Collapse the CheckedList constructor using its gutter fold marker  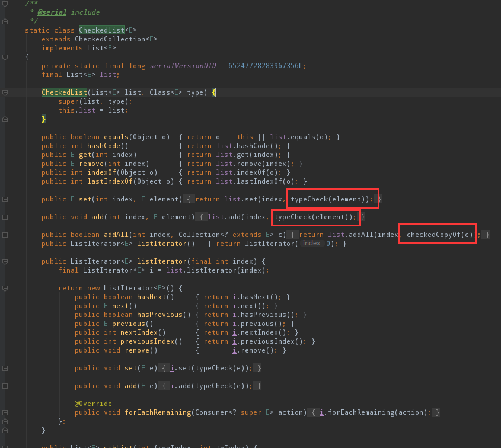click(x=5, y=92)
